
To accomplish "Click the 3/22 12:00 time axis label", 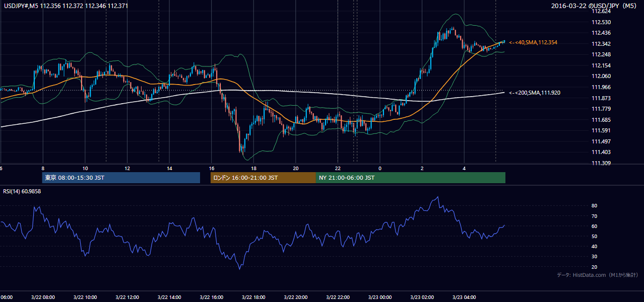I will [127, 297].
